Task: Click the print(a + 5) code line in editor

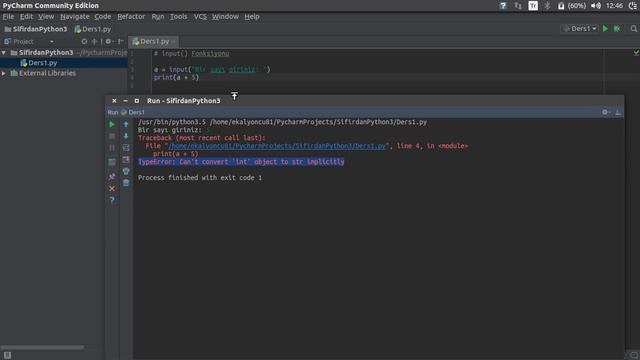Action: (176, 78)
